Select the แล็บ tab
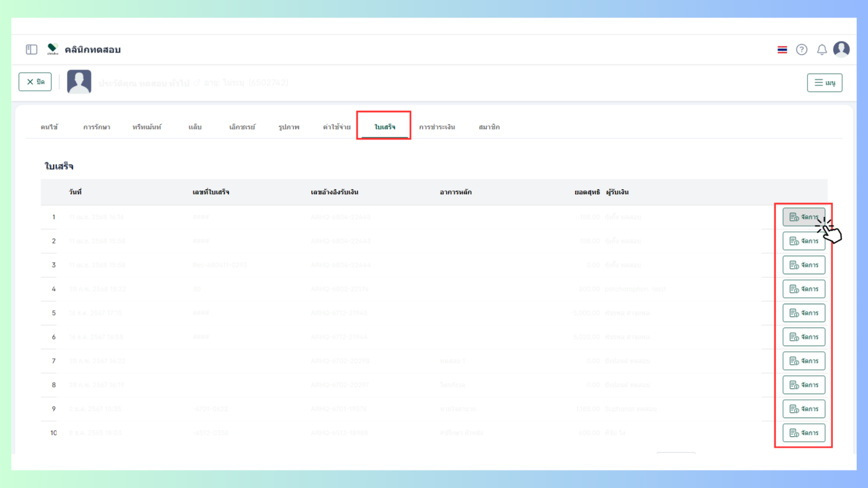Image resolution: width=868 pixels, height=488 pixels. (195, 127)
